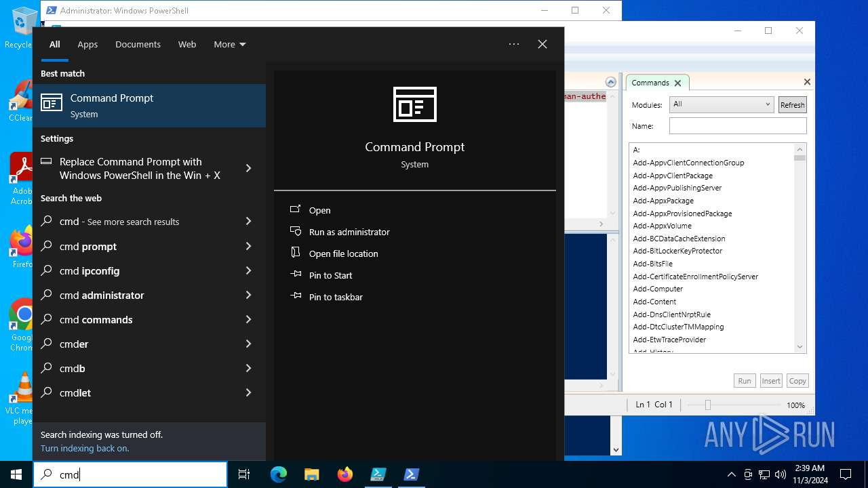
Task: Focus the Name input field in Commands
Action: (x=738, y=126)
